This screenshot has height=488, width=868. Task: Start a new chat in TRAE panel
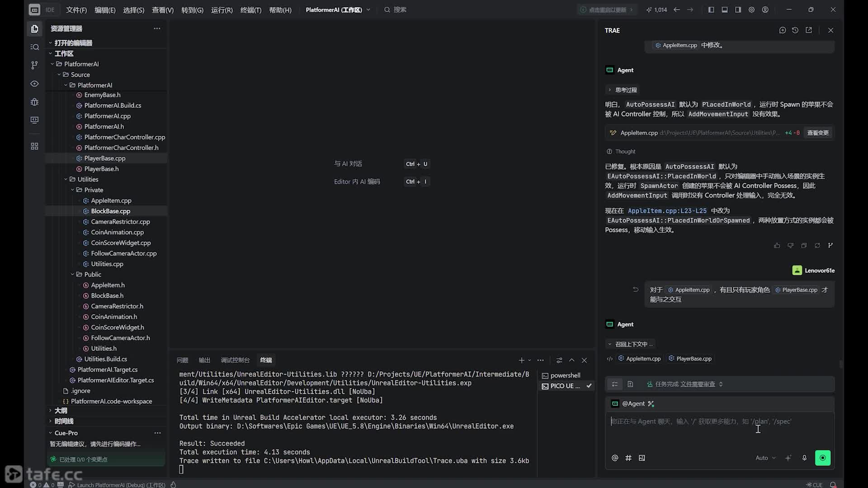coord(783,30)
